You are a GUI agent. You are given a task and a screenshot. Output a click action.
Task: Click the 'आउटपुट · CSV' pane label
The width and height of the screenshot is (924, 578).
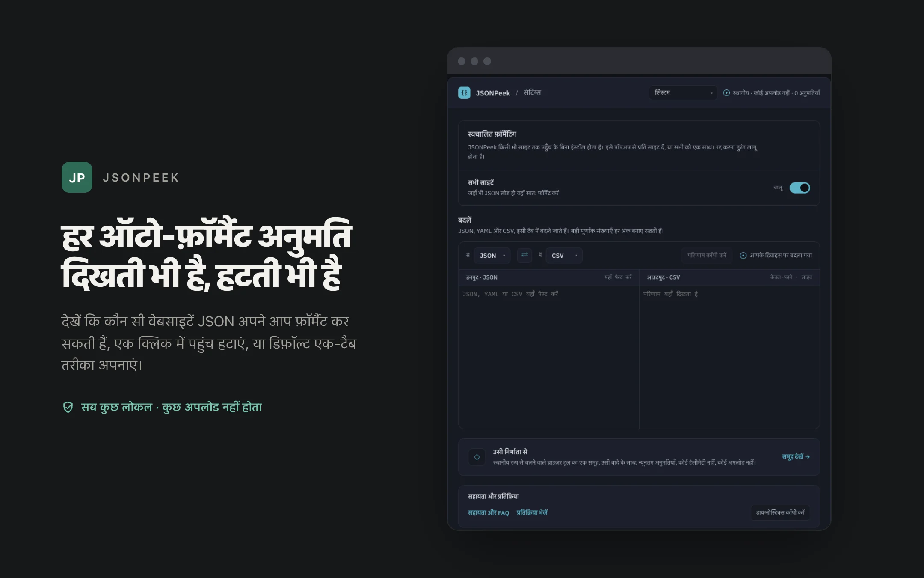click(663, 277)
